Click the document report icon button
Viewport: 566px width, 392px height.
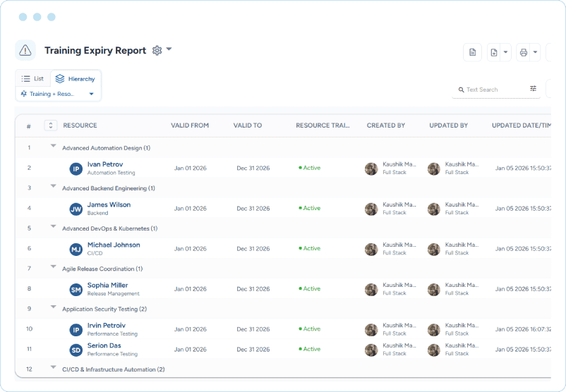coord(472,52)
